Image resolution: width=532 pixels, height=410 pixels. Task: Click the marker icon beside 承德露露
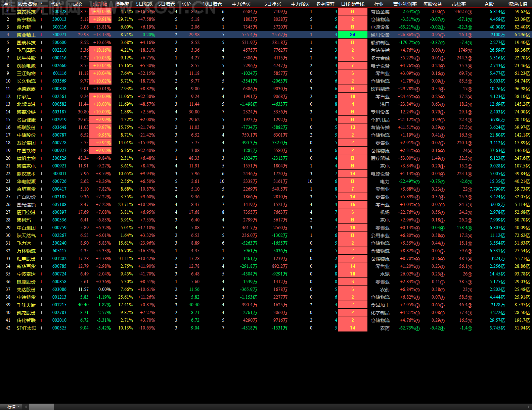coord(41,89)
